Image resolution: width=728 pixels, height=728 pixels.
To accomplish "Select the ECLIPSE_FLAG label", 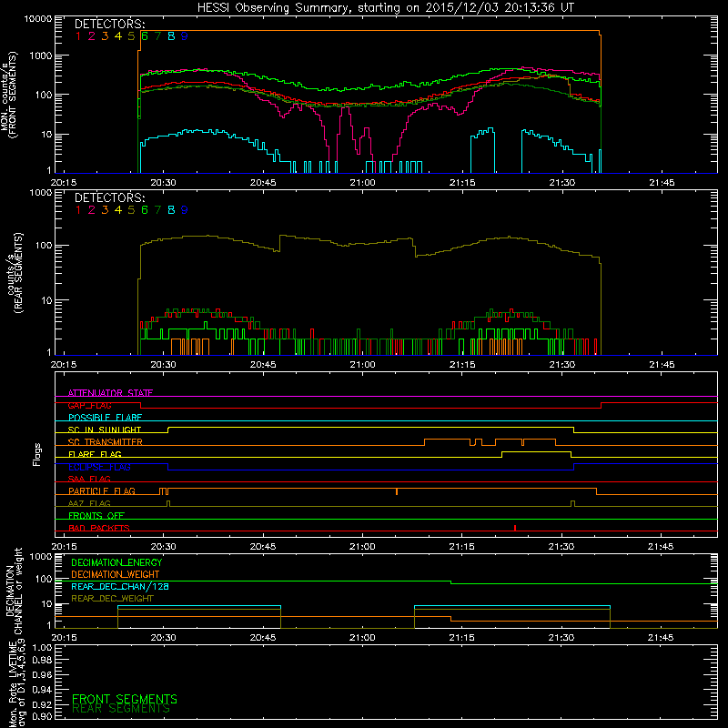I will pyautogui.click(x=99, y=467).
